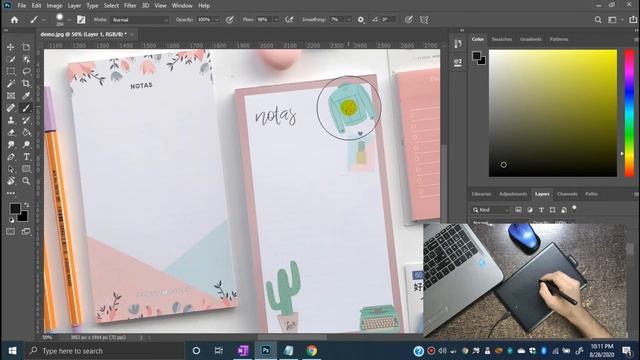This screenshot has width=640, height=360.
Task: Select the Rectangle shape tool
Action: click(x=26, y=169)
